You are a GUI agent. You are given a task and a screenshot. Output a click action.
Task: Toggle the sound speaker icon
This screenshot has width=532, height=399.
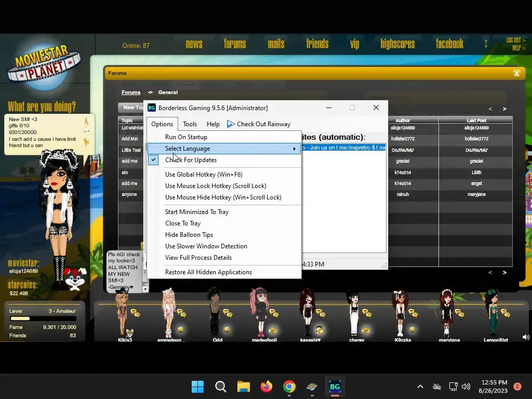[x=526, y=337]
